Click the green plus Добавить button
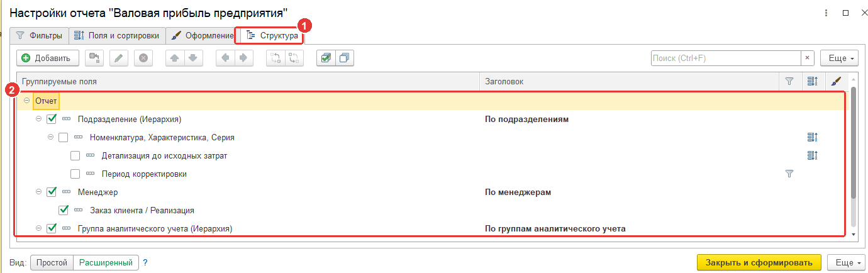This screenshot has width=868, height=273. click(x=47, y=58)
